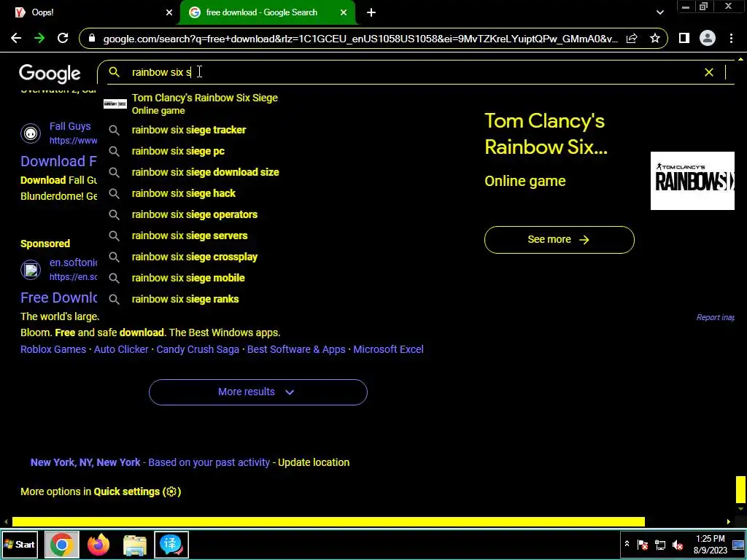Click the yellow horizontal scrollbar
The image size is (747, 560).
point(328,522)
